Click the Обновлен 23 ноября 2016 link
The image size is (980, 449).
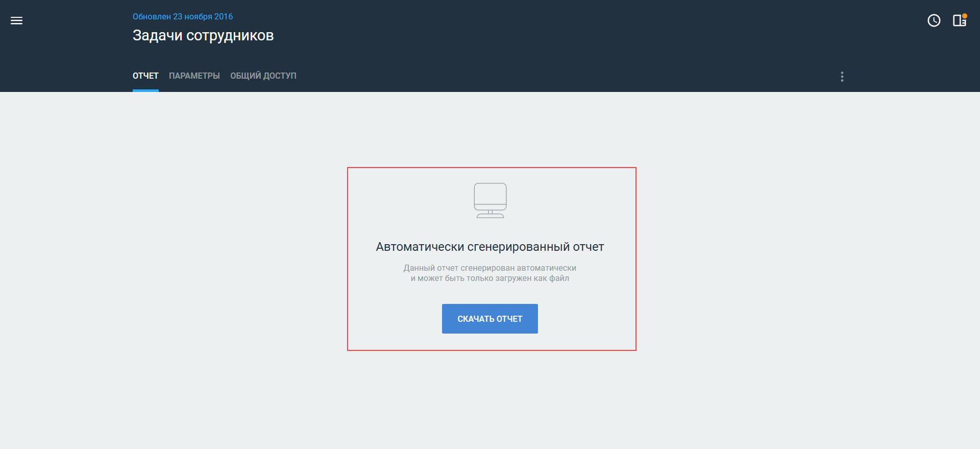point(183,16)
